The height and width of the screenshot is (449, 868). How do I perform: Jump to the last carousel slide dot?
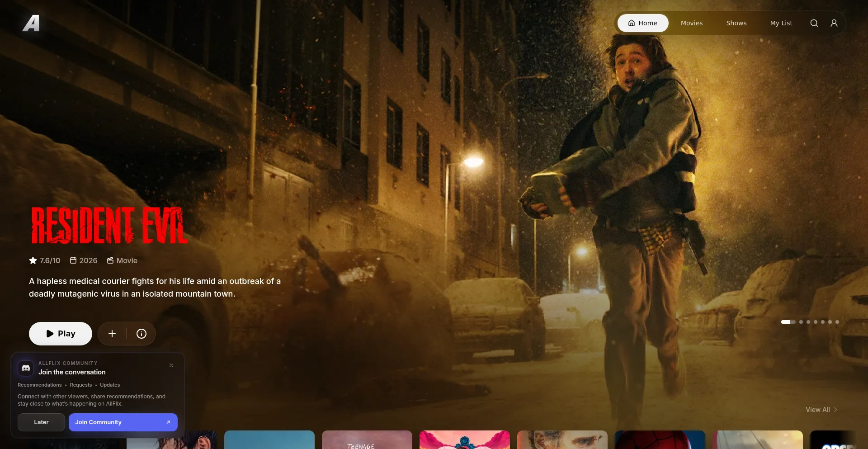pyautogui.click(x=837, y=322)
